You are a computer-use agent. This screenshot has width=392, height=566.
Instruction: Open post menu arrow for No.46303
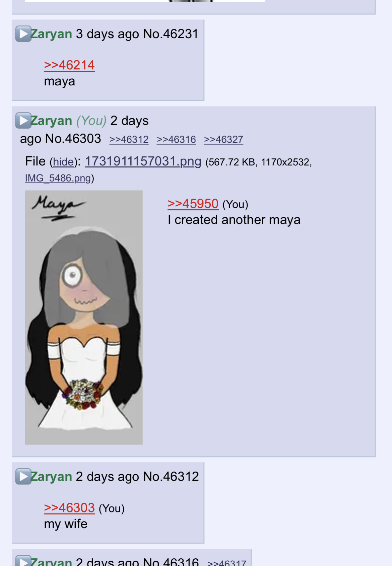[x=23, y=121]
